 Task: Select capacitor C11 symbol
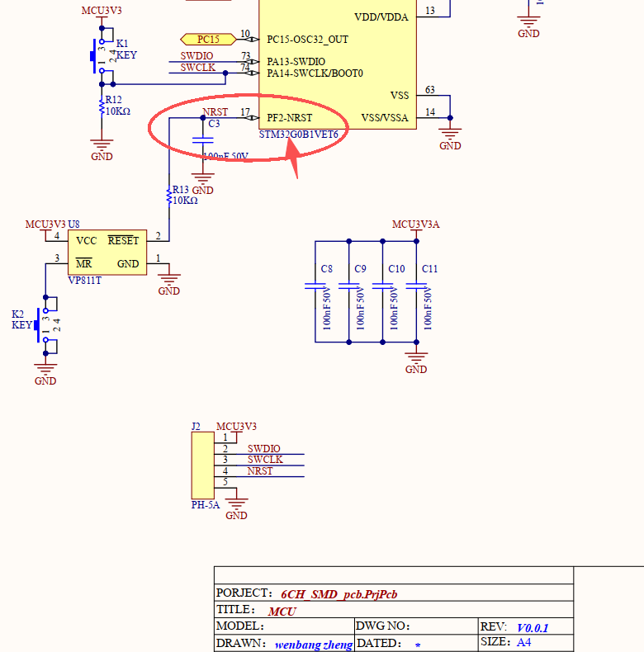pyautogui.click(x=416, y=286)
